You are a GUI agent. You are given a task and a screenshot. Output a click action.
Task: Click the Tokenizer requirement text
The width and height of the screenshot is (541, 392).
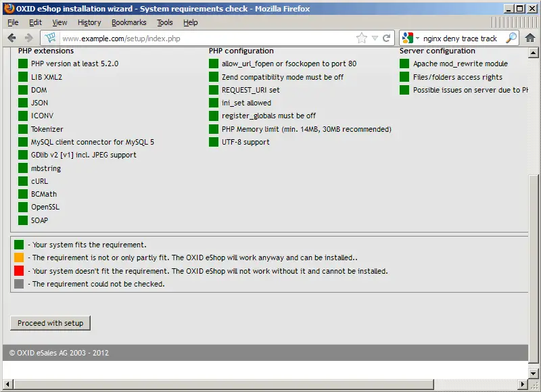tap(47, 129)
